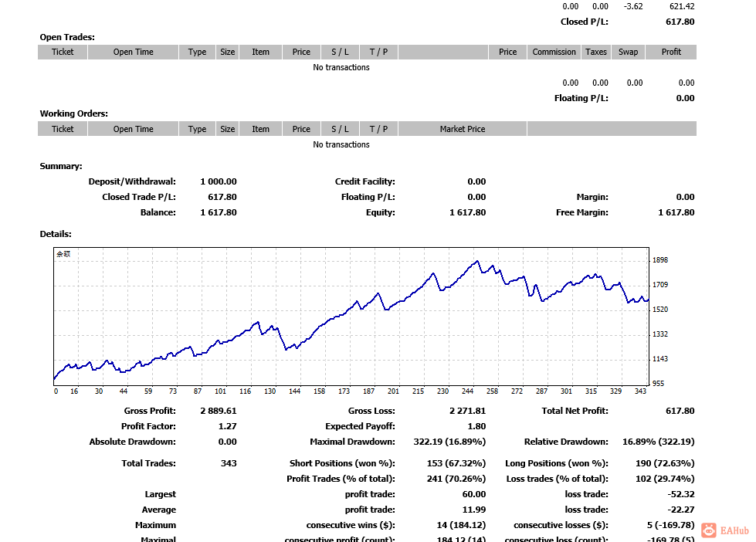Click the average profit trade value 11.99
756x542 pixels.
474,510
